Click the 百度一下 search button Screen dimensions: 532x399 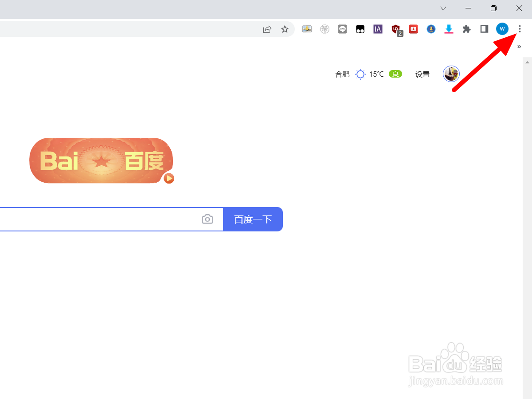[x=253, y=219]
